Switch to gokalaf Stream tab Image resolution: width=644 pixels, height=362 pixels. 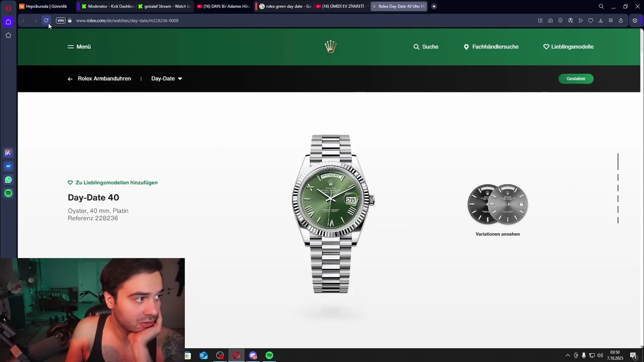(x=164, y=7)
